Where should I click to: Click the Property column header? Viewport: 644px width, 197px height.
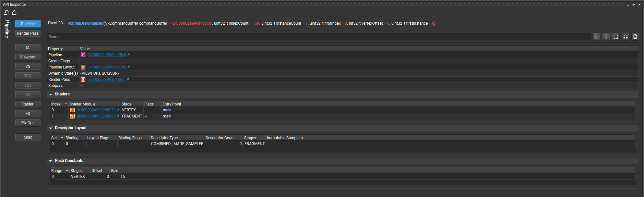(x=63, y=49)
